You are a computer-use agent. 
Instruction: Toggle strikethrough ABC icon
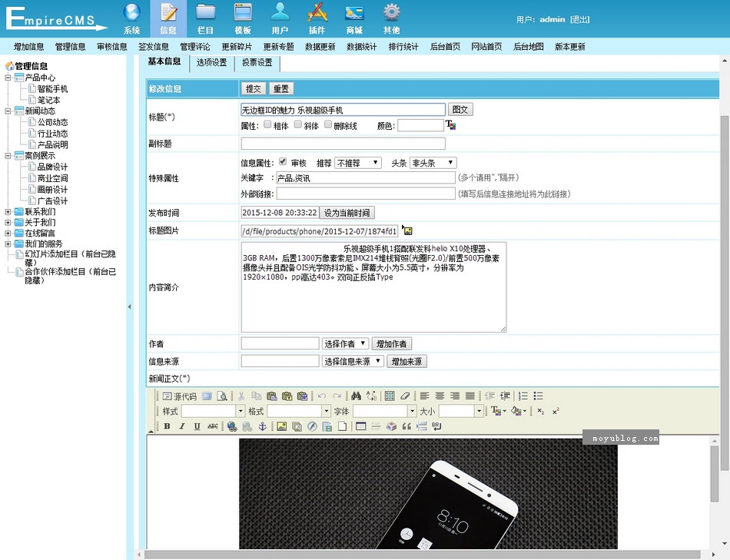[x=212, y=426]
